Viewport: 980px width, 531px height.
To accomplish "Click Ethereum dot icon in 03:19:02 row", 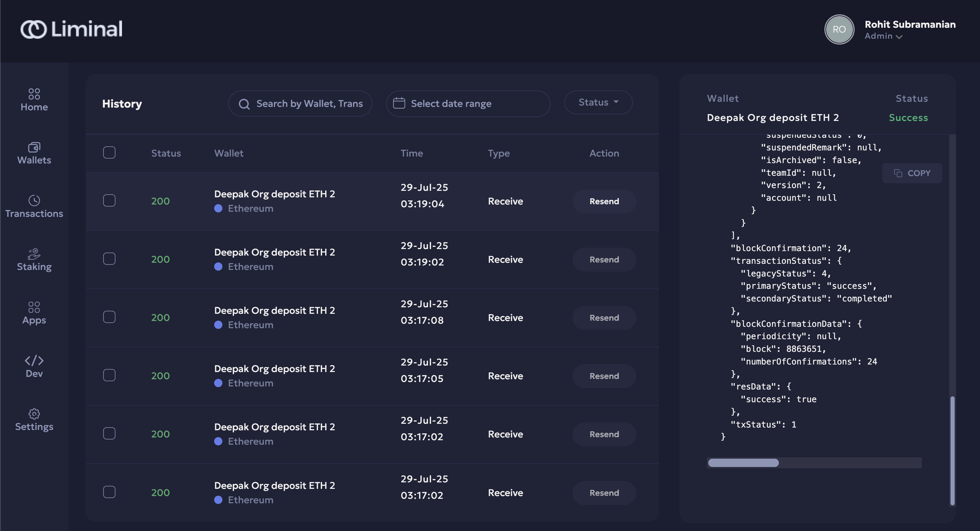I will (218, 267).
